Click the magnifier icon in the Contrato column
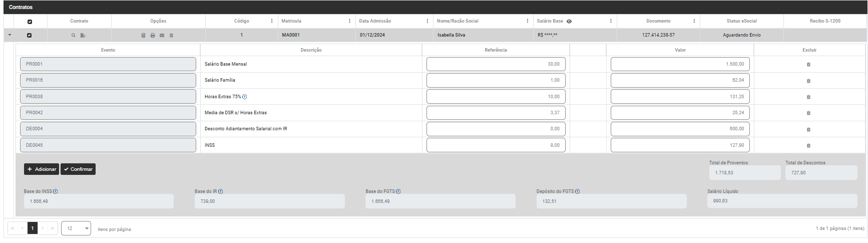Screen dimensions: 868x243 tap(74, 36)
